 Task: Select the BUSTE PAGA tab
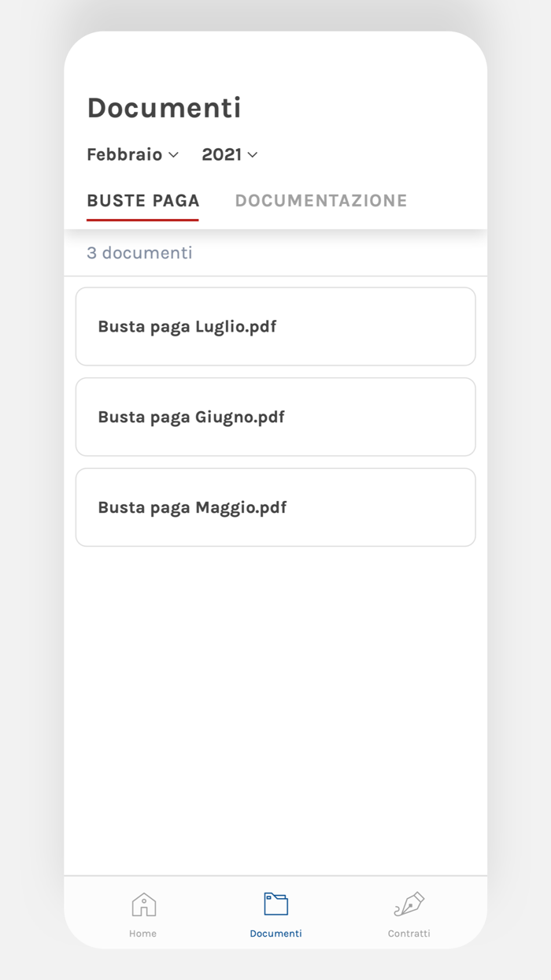142,200
